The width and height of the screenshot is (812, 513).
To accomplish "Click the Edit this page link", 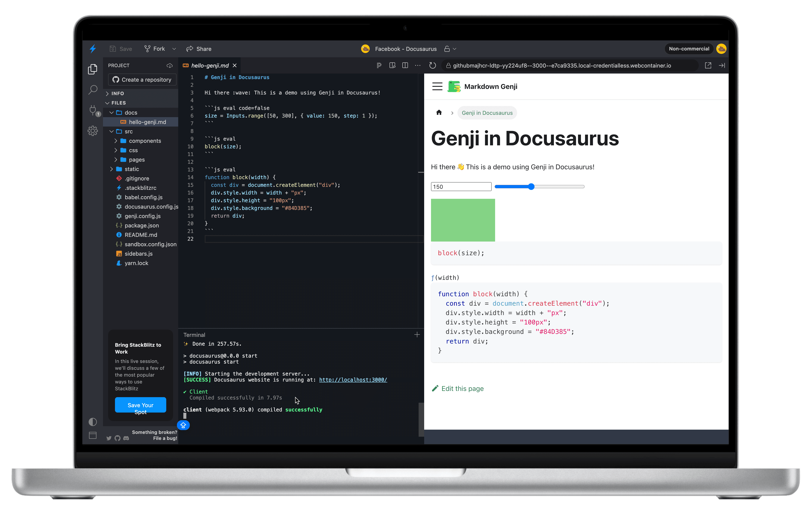I will (x=457, y=389).
